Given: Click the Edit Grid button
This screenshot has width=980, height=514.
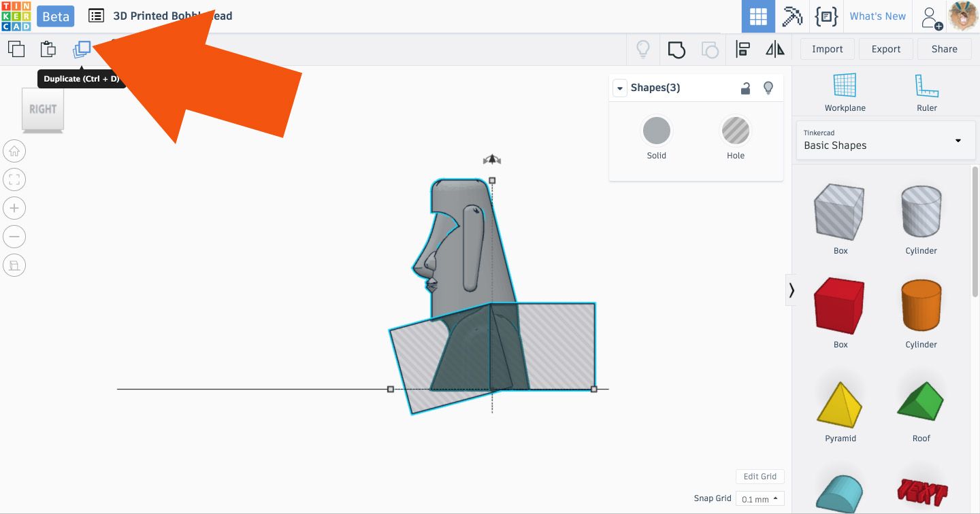Looking at the screenshot, I should coord(760,477).
